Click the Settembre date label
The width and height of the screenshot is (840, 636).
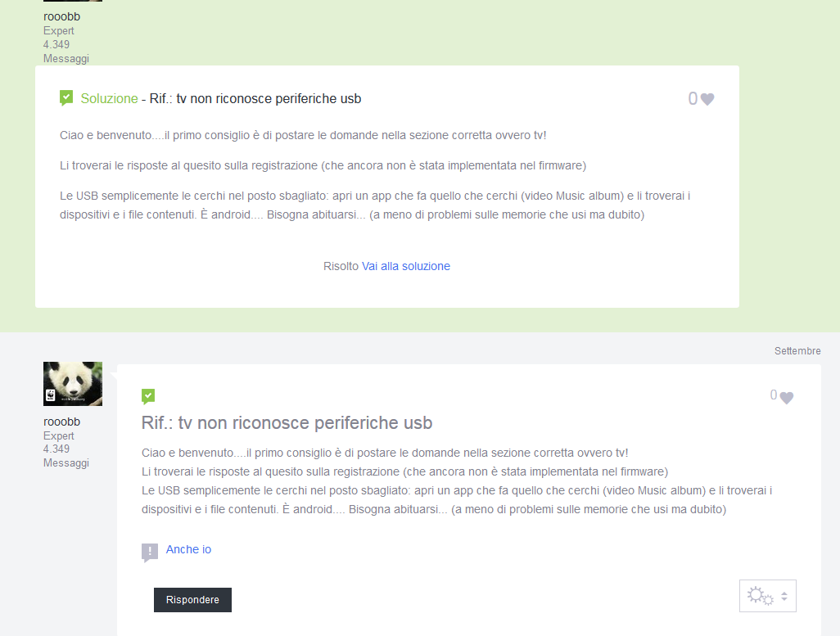pos(797,351)
